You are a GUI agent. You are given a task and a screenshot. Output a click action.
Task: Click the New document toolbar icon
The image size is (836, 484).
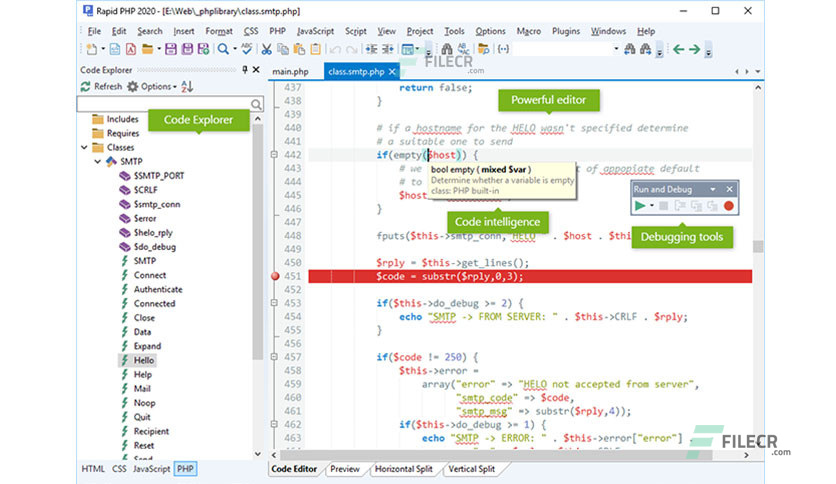[x=91, y=50]
